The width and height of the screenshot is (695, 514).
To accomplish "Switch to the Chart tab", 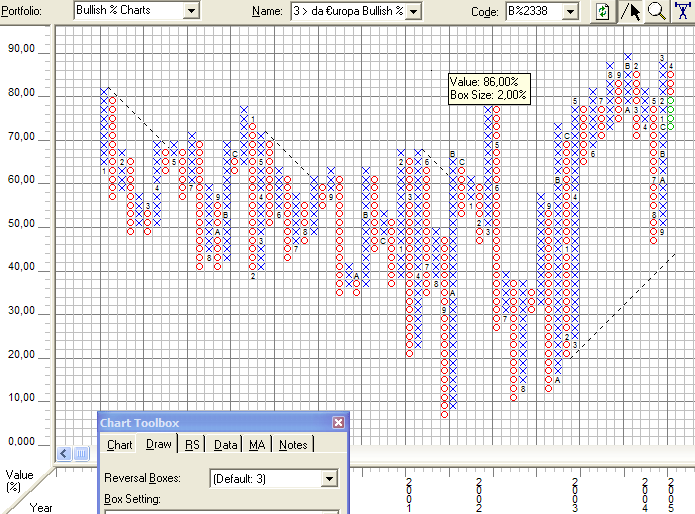I will click(x=120, y=445).
